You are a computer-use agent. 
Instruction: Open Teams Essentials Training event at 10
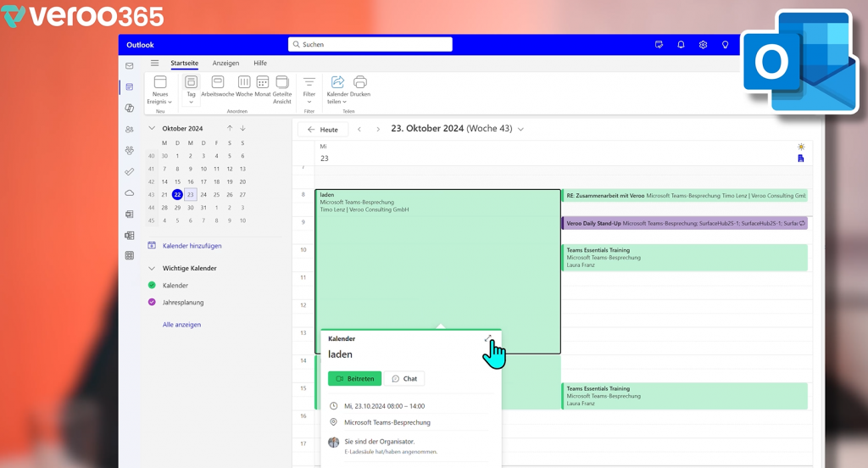[x=685, y=258]
